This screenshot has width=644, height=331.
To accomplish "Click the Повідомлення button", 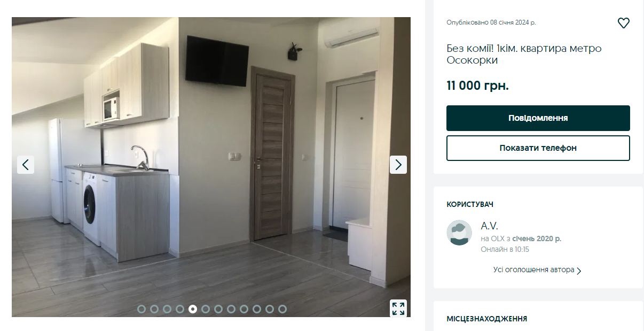I will click(x=538, y=118).
